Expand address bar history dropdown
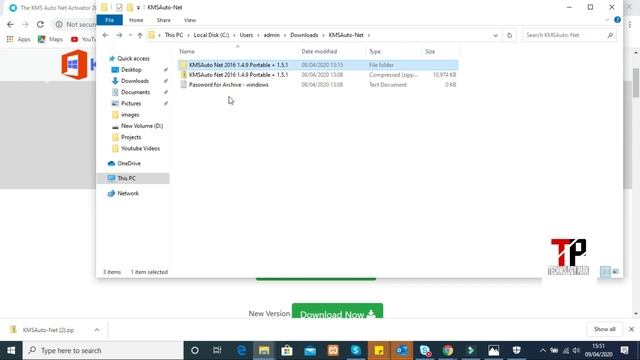The height and width of the screenshot is (360, 640). 495,36
